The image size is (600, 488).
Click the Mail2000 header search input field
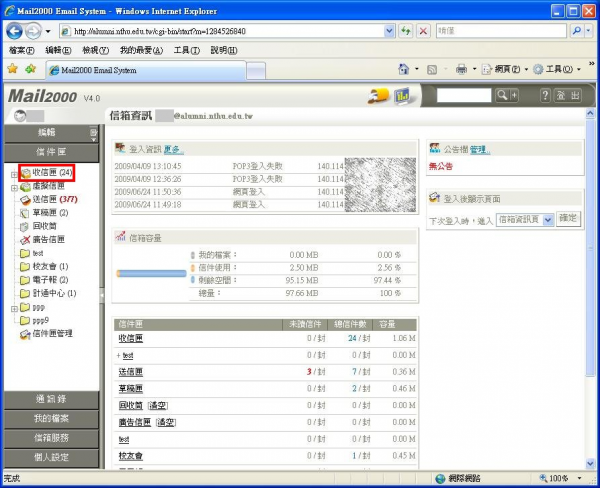click(464, 96)
